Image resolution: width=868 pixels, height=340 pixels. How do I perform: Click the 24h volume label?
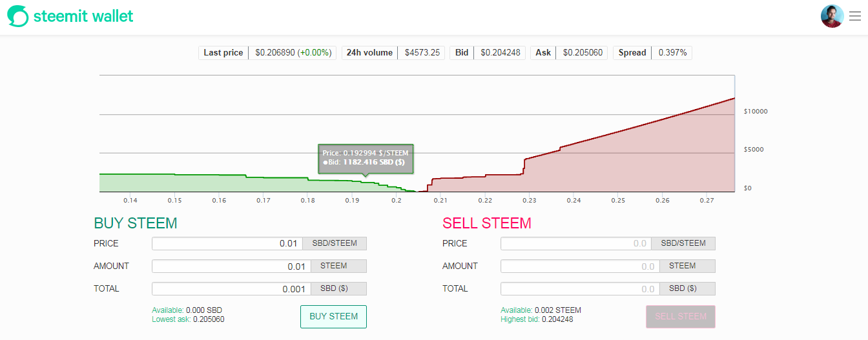(369, 53)
